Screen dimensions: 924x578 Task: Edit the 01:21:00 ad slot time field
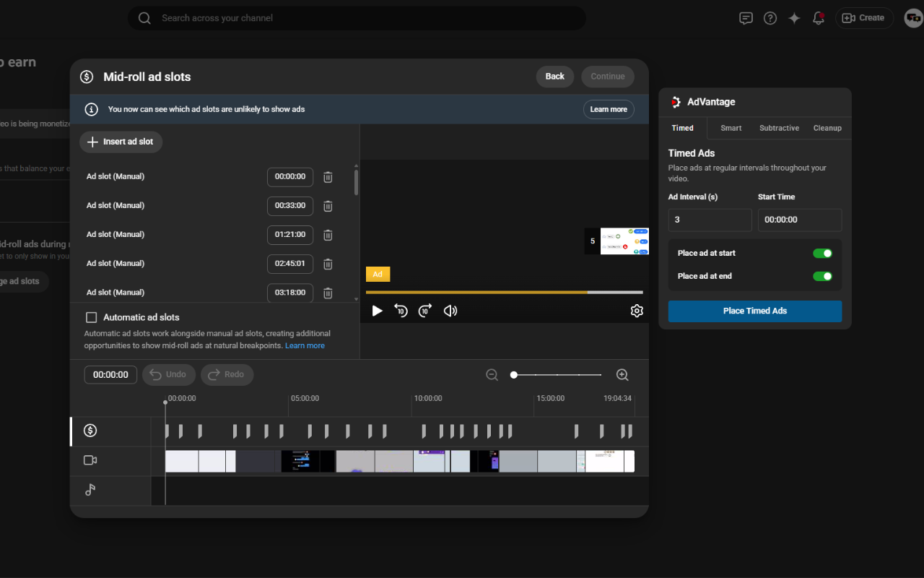pyautogui.click(x=290, y=235)
